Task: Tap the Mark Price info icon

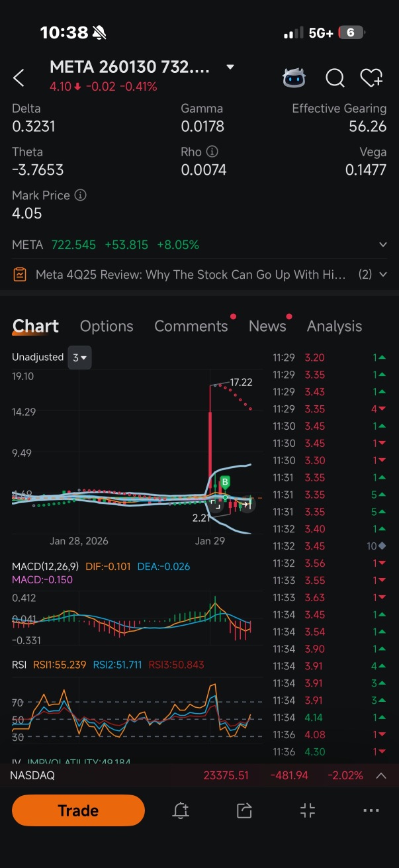Action: coord(81,195)
